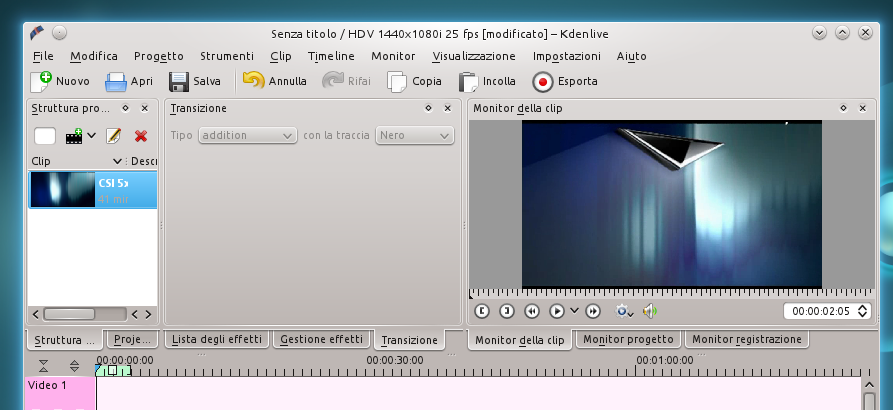Switch to the Monitor progetto tab
Viewport: 893px width, 410px height.
pyautogui.click(x=629, y=340)
